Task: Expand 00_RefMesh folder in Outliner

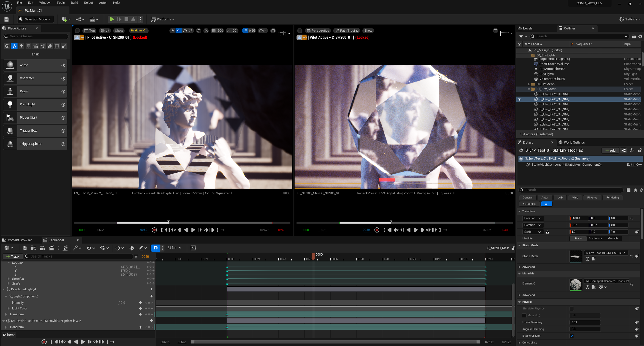Action: (529, 84)
